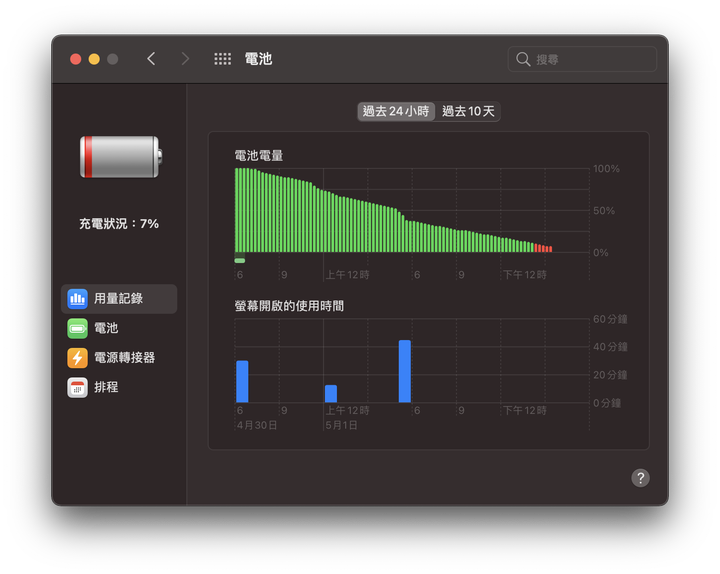Click the 電池 window title
The width and height of the screenshot is (720, 574).
(258, 59)
